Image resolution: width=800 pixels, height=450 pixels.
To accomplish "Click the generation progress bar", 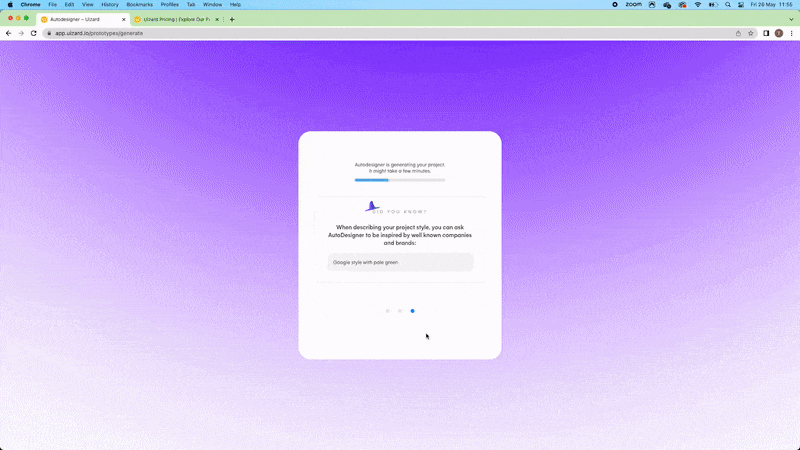I will tap(399, 180).
